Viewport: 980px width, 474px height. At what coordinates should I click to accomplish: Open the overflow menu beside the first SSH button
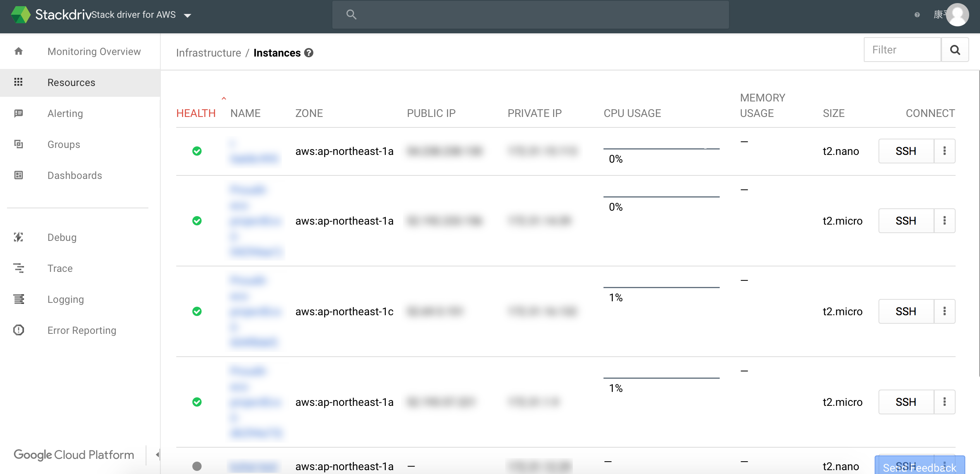944,151
